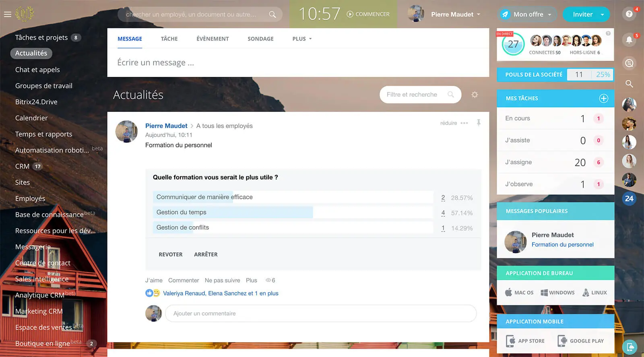This screenshot has height=357, width=644.
Task: Open the chat bubble icon in right sidebar
Action: 629,63
